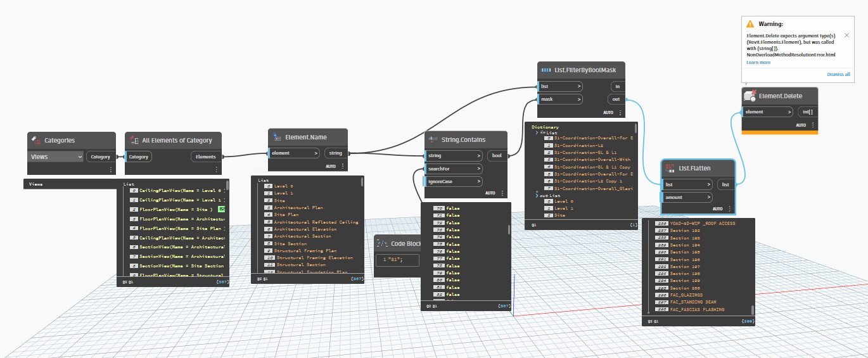The height and width of the screenshot is (358, 868).
Task: Collapse the 'out' list in Dictionary preview
Action: [537, 196]
